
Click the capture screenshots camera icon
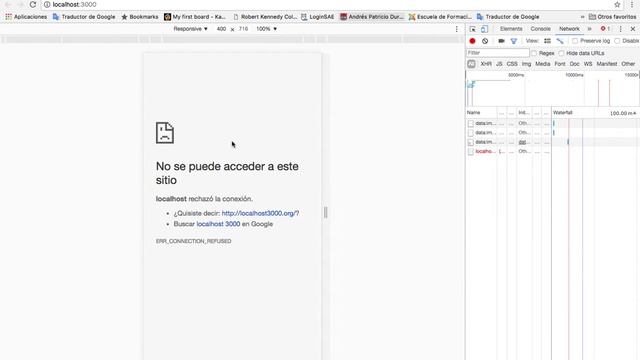(501, 41)
